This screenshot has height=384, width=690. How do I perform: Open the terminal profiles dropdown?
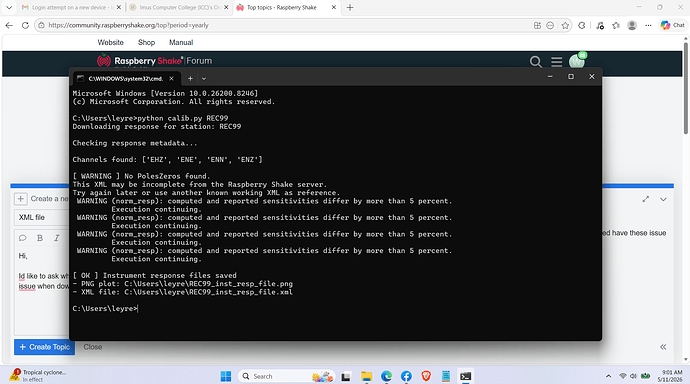[x=204, y=79]
